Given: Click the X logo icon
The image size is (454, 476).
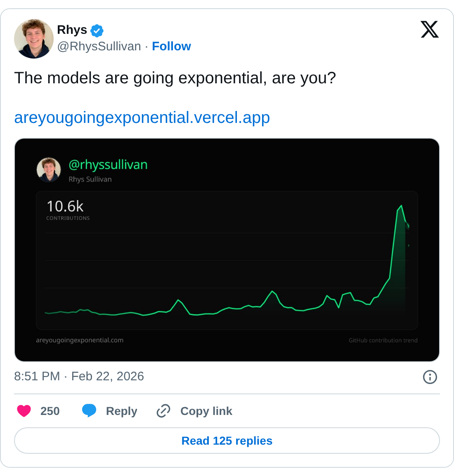Looking at the screenshot, I should [x=430, y=30].
